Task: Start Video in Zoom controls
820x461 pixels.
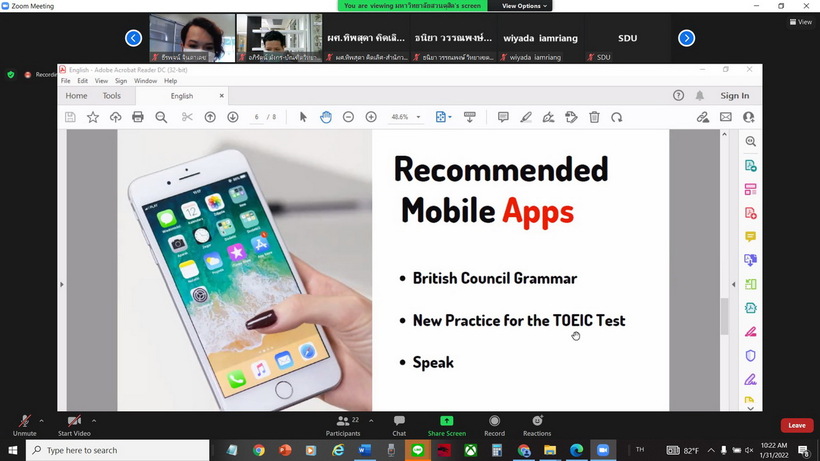Action: click(74, 425)
